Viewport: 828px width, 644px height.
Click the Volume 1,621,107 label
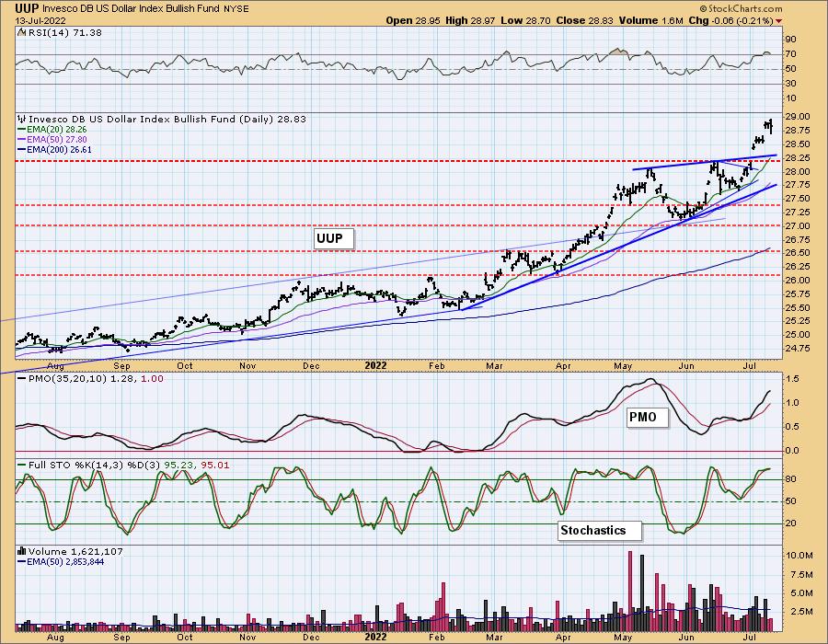tap(75, 552)
